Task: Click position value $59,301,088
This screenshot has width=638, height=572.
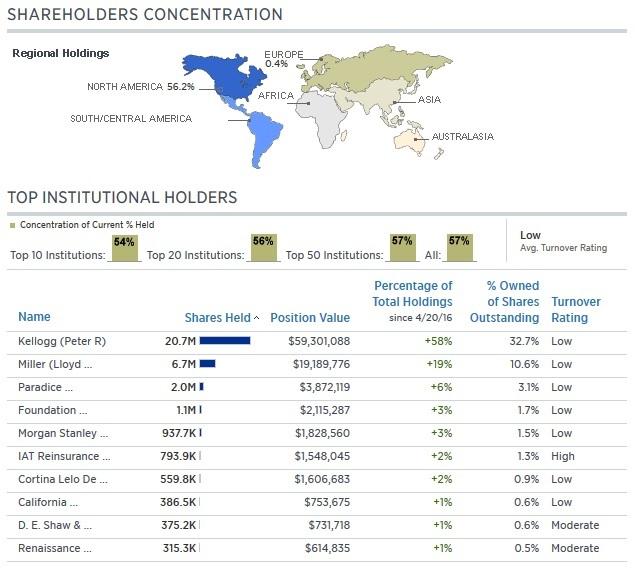Action: coord(319,341)
